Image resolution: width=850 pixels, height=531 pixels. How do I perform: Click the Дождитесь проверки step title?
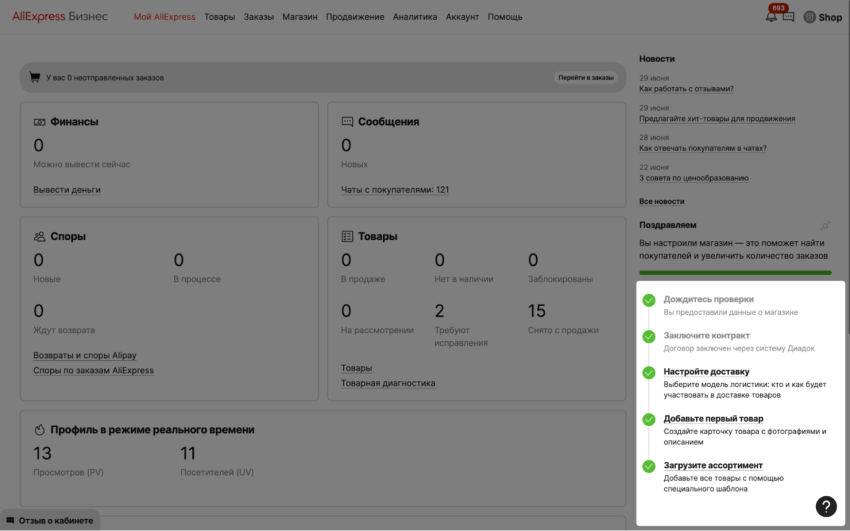point(709,299)
